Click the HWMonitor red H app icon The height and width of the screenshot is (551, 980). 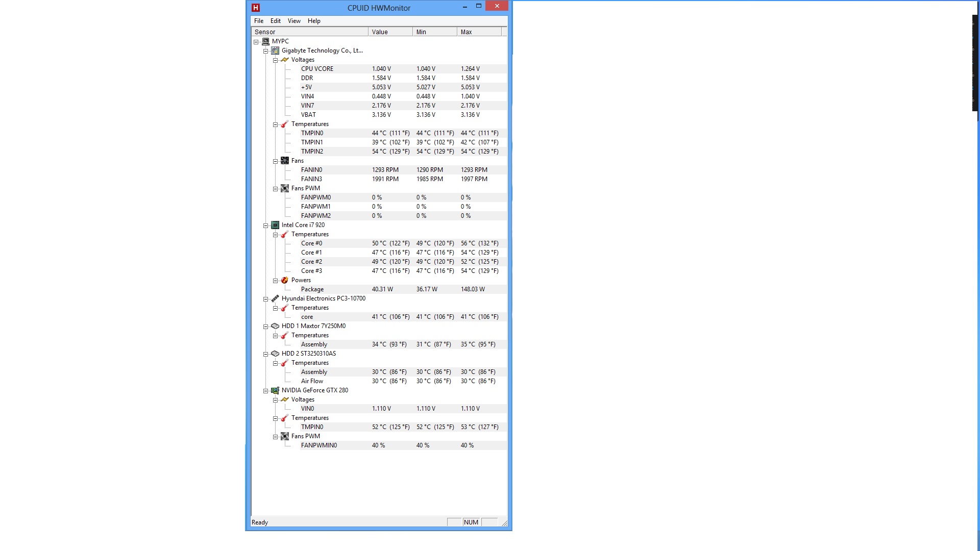tap(256, 8)
